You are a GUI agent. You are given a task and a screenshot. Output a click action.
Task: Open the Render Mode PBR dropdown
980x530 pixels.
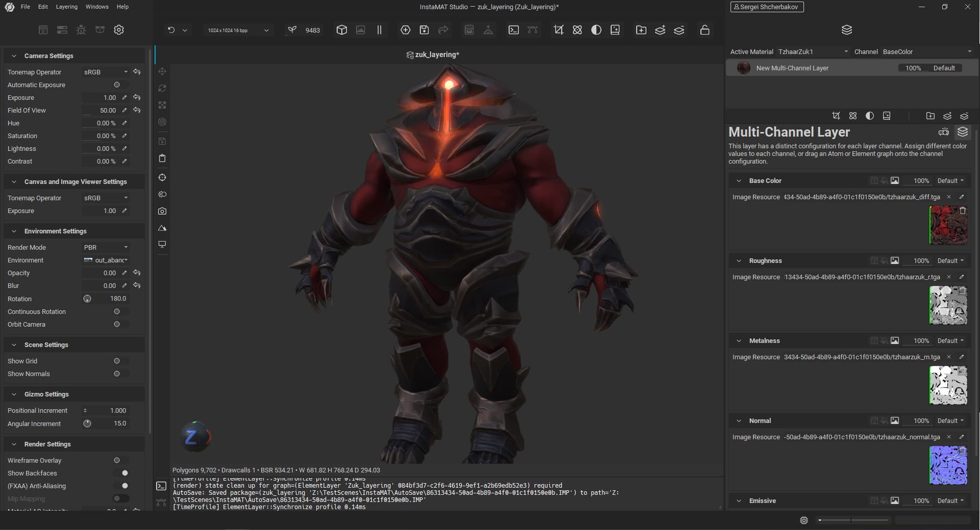106,247
